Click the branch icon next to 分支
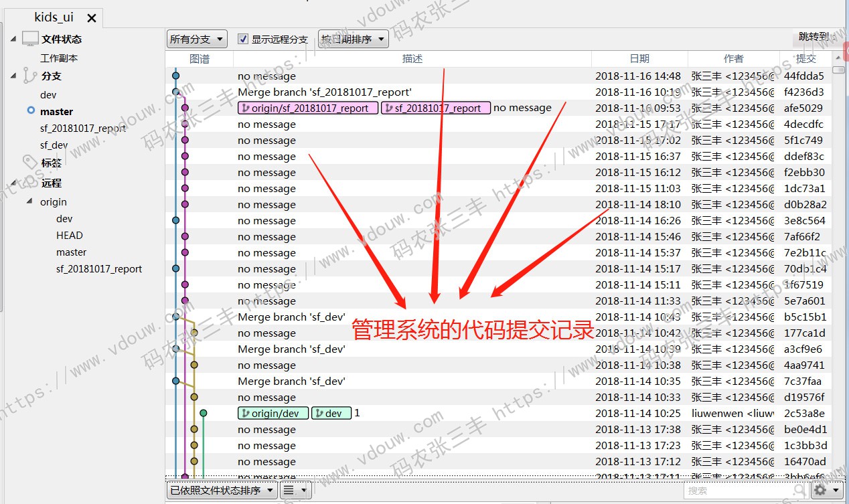Image resolution: width=849 pixels, height=504 pixels. click(30, 76)
